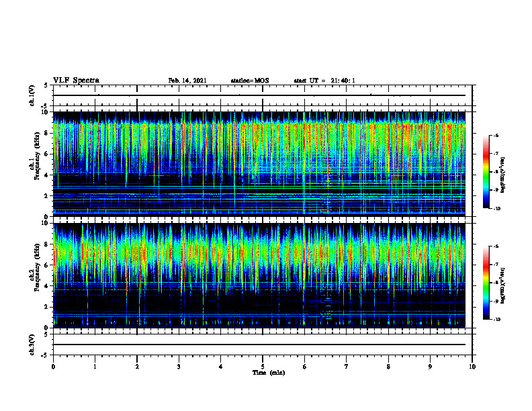
Task: Click the "-10" label on ch.1 colorbar
Action: pos(496,209)
